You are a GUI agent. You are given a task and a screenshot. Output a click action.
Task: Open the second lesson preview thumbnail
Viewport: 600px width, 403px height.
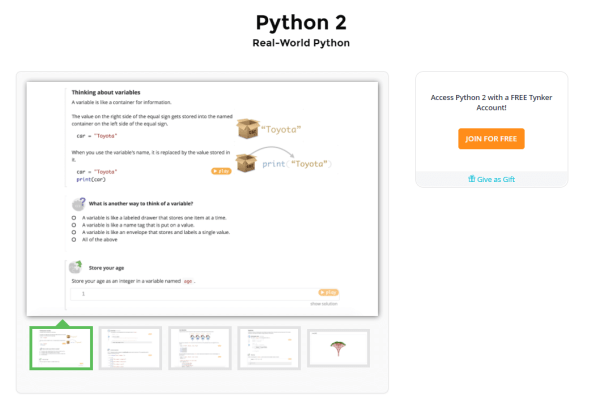pos(130,348)
